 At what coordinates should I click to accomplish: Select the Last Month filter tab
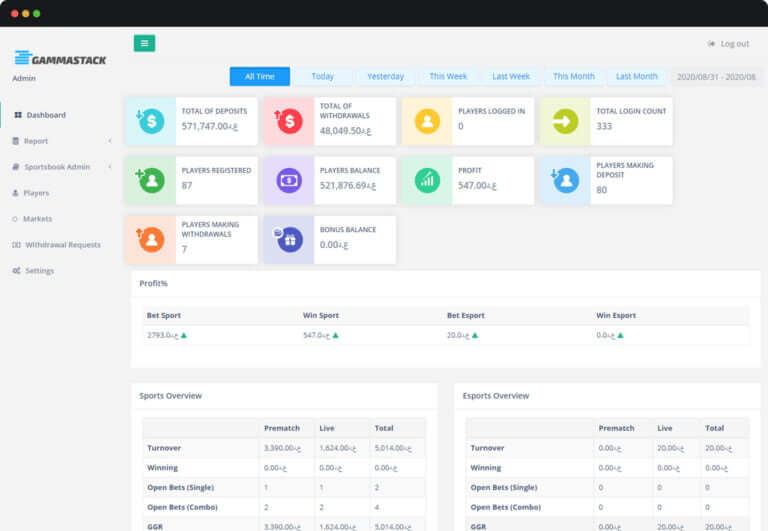pyautogui.click(x=636, y=76)
